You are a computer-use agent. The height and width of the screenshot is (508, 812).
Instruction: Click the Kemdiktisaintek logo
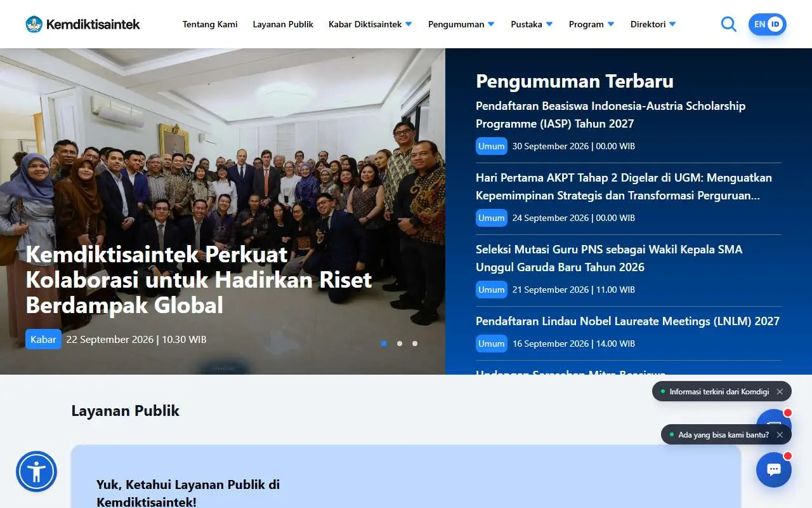tap(82, 24)
